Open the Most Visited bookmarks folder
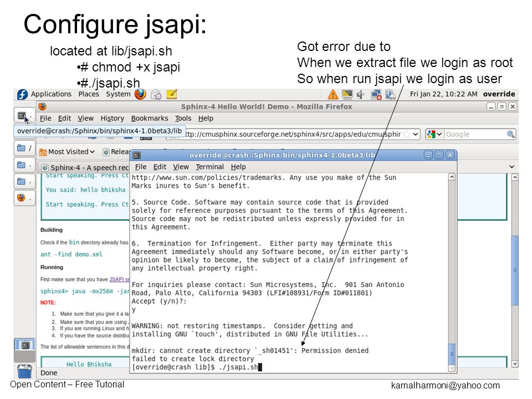532x399 pixels. click(x=67, y=152)
